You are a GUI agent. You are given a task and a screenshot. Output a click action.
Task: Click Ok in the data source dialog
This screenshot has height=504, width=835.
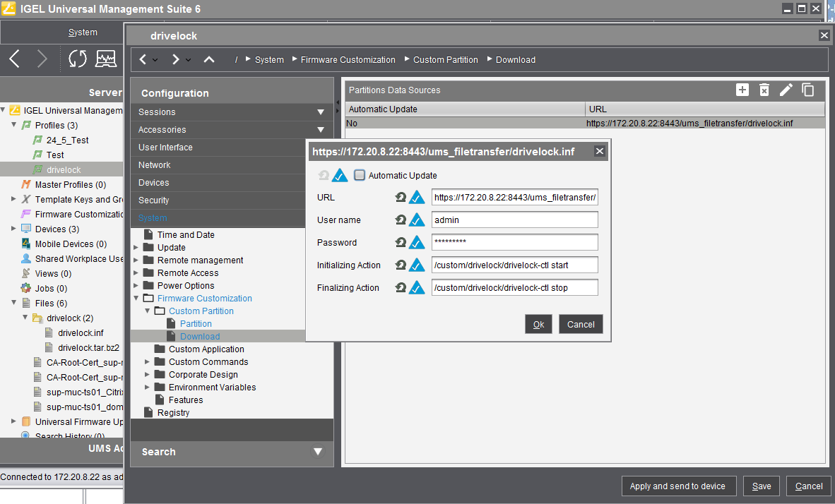(538, 324)
